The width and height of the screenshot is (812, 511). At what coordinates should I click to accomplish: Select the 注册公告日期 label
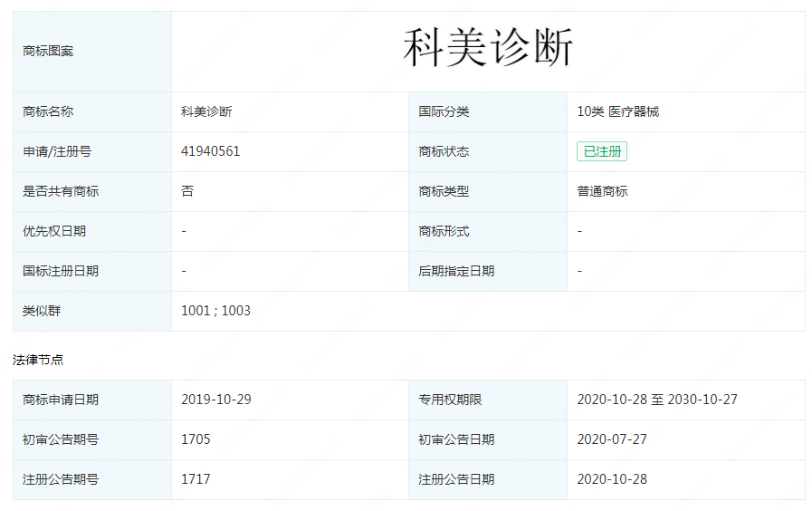point(456,479)
